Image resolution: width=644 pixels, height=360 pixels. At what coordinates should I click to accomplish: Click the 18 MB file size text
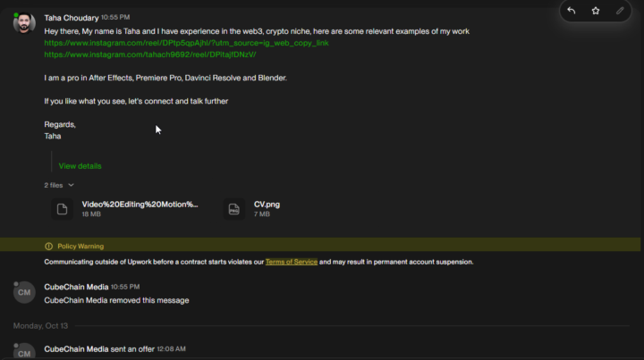click(x=91, y=214)
